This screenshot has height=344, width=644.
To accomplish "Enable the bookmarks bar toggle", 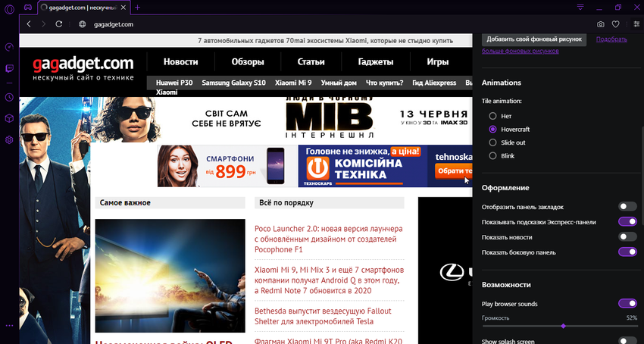I will coord(627,206).
